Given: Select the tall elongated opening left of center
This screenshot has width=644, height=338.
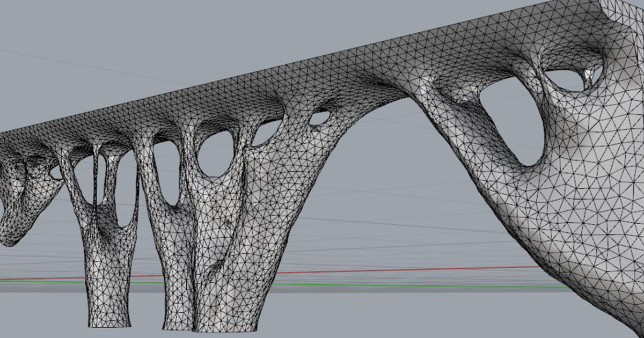Looking at the screenshot, I should click(x=166, y=172).
